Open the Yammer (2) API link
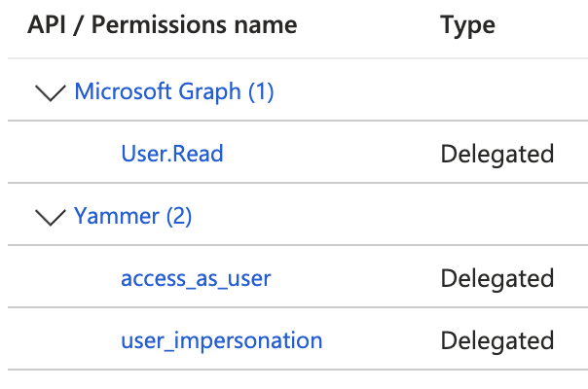Viewport: 588px width, 389px height. (132, 216)
